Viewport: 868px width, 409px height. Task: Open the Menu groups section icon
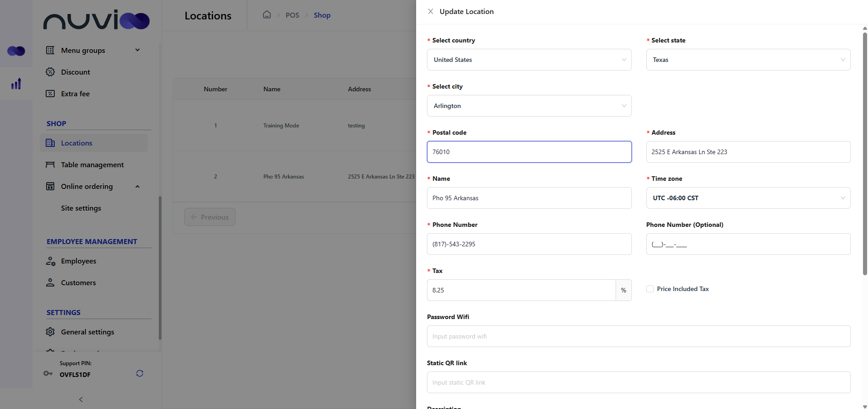pyautogui.click(x=50, y=50)
